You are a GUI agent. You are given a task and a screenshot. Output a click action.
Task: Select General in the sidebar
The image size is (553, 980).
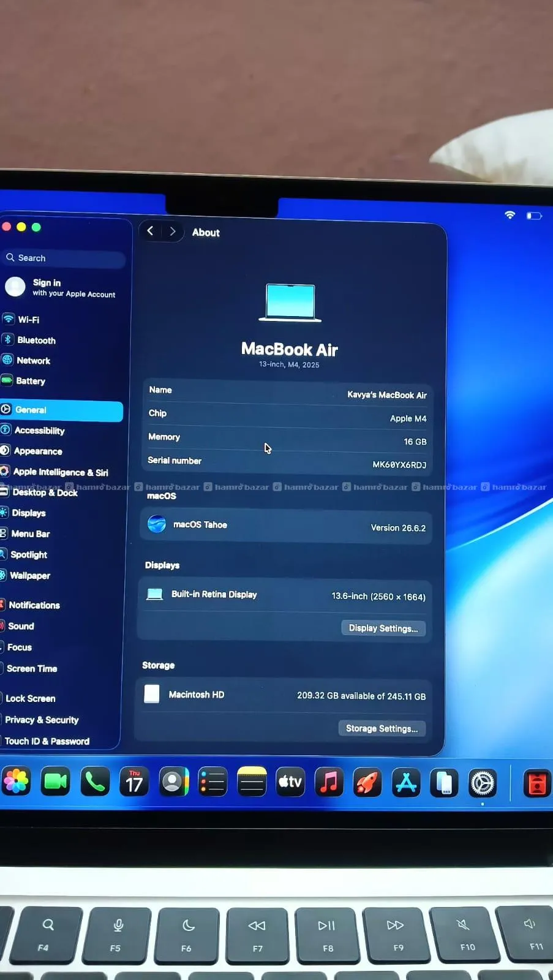pyautogui.click(x=61, y=410)
